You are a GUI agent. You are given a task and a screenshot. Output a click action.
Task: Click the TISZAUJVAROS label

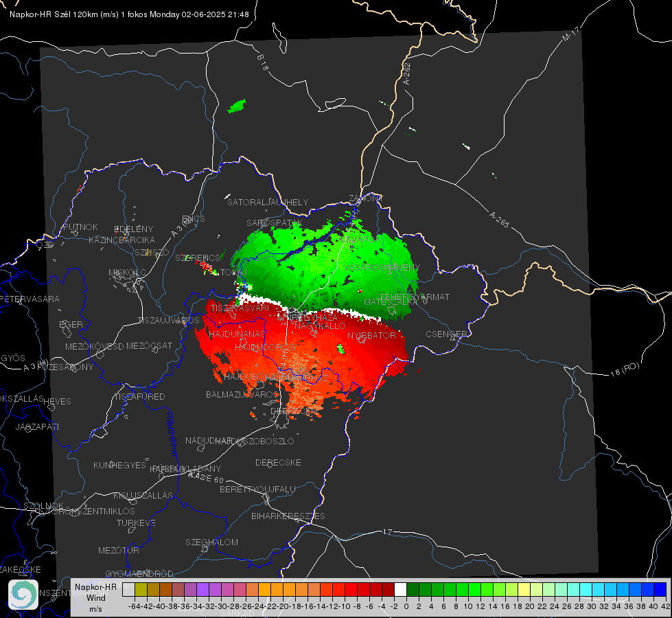point(168,321)
